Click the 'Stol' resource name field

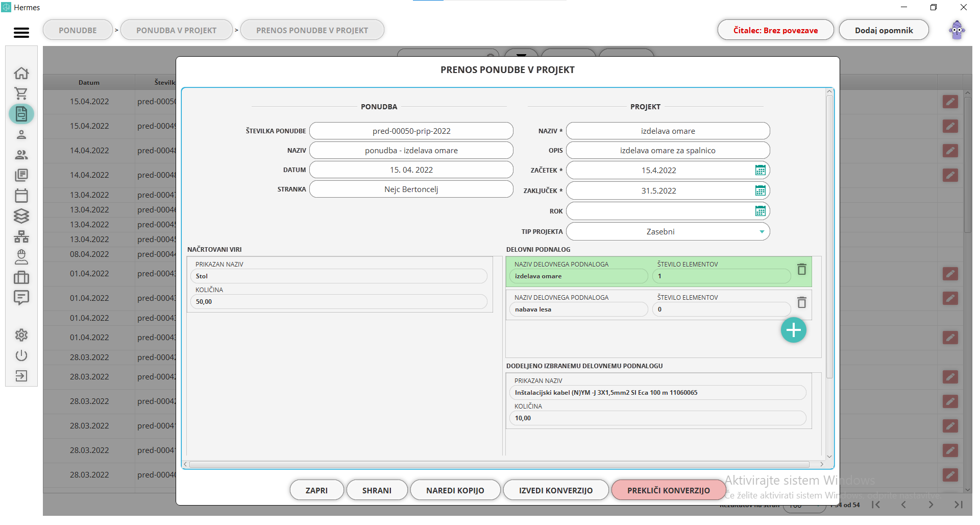[338, 276]
